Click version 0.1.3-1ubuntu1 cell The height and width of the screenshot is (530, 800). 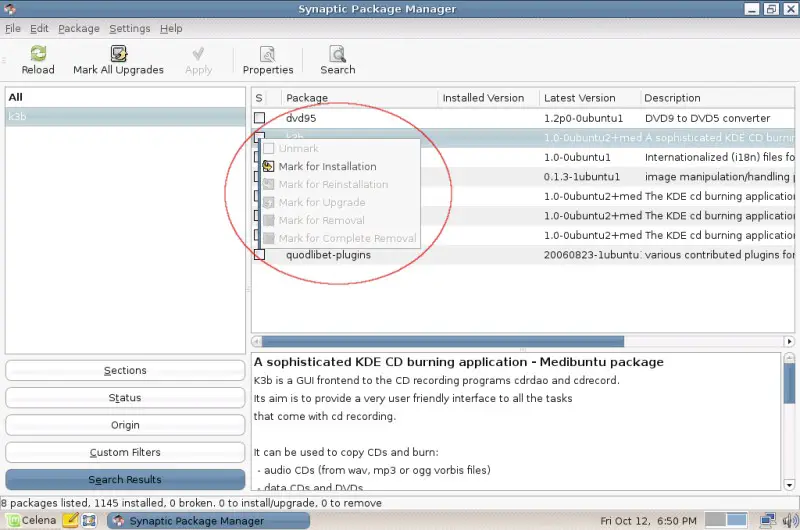[582, 176]
